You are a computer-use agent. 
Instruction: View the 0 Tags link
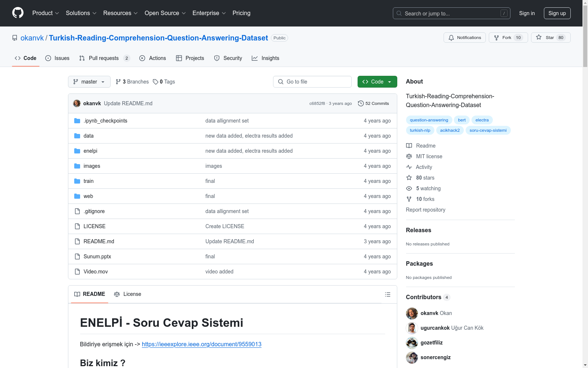(x=164, y=82)
